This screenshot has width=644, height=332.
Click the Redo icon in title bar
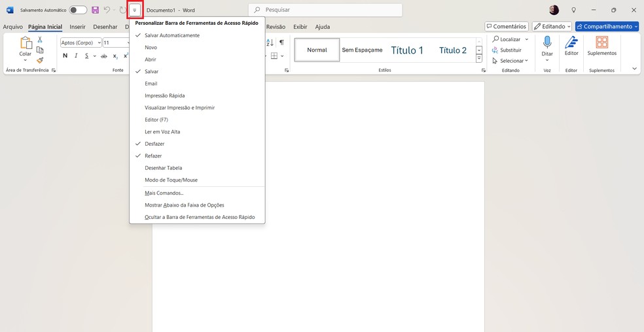(122, 10)
